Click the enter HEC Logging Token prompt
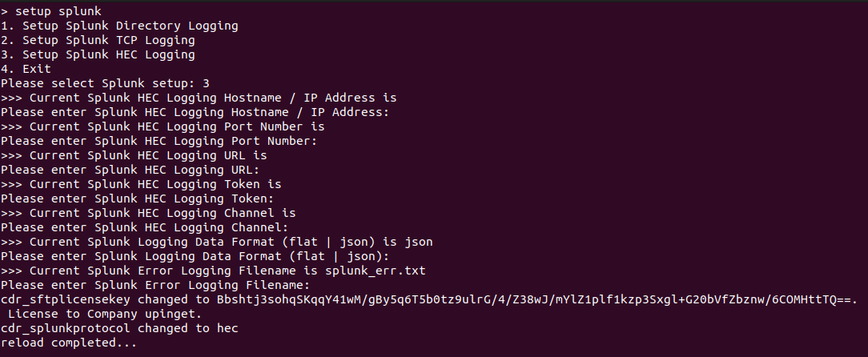Viewport: 868px width, 357px height. (x=137, y=199)
